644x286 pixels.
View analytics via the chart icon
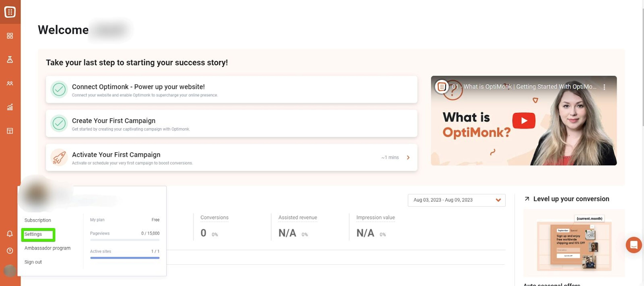10,107
